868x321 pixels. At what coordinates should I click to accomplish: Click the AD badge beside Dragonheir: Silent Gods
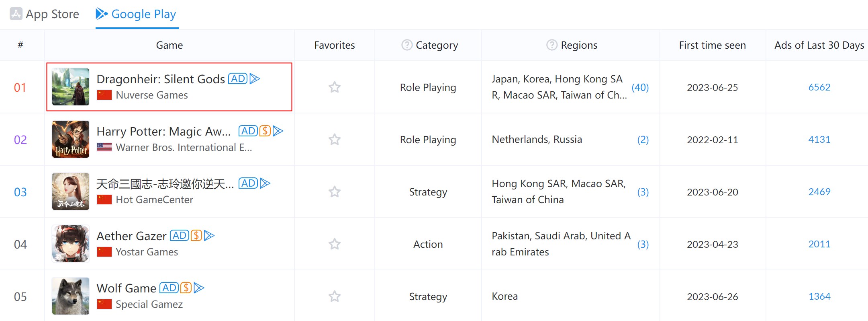238,78
